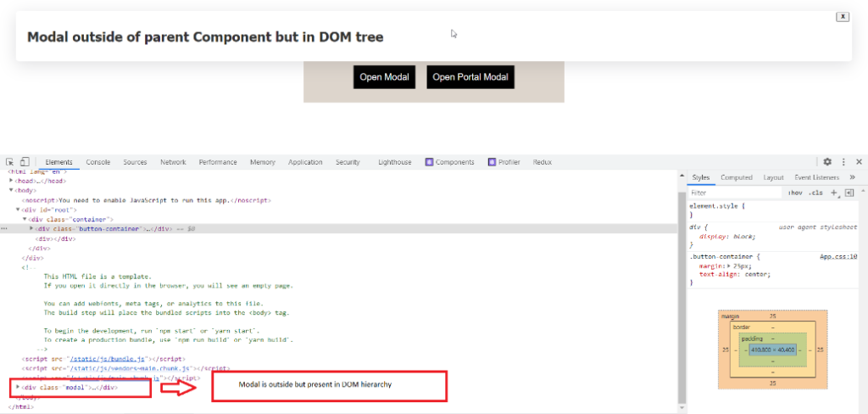Expand the button-container div node
This screenshot has height=414, width=868.
tap(31, 228)
